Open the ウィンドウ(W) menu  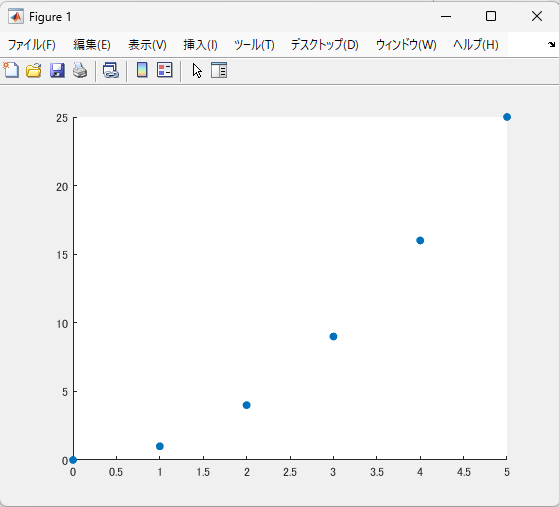point(406,45)
